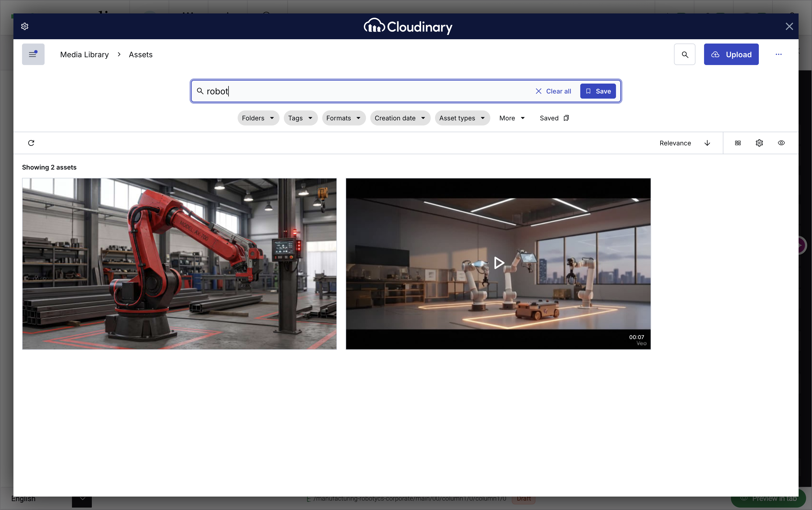Select the Assets breadcrumb item
This screenshot has width=812, height=510.
tap(140, 55)
